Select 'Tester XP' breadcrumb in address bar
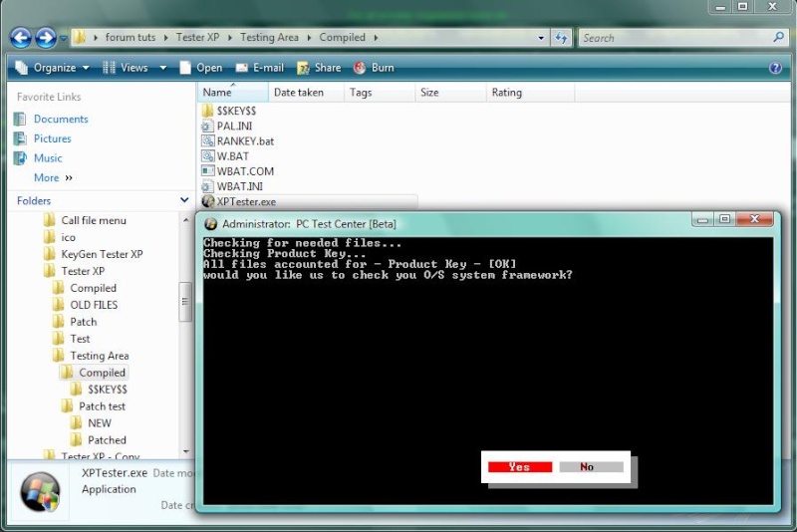 (x=197, y=37)
